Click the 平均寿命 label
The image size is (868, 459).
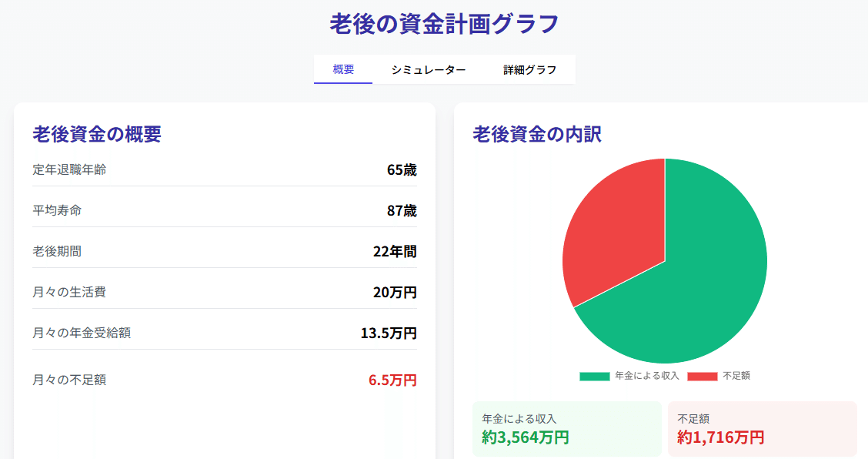(x=57, y=211)
